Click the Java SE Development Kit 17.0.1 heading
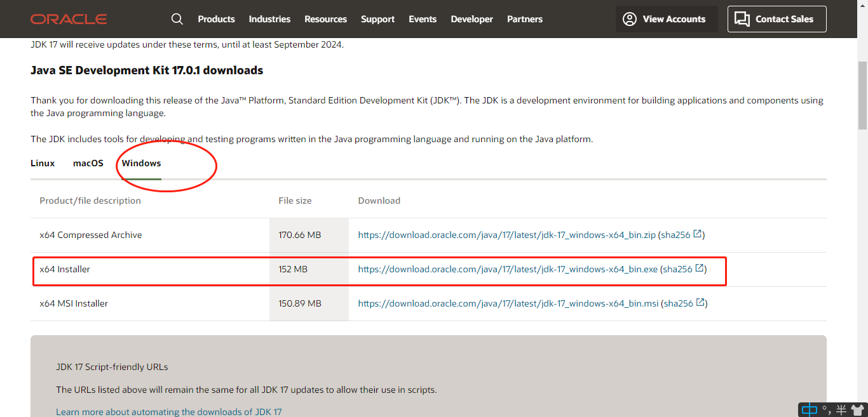This screenshot has height=417, width=868. tap(147, 70)
